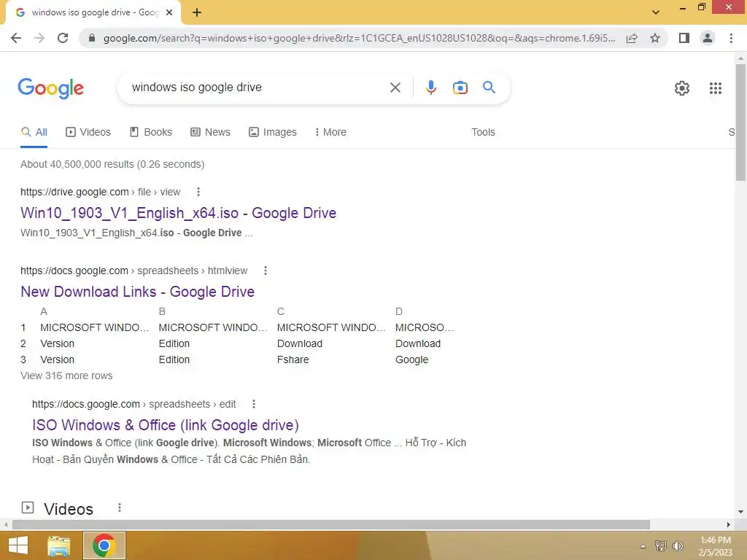This screenshot has width=747, height=560.
Task: Click the Google table cell
Action: tap(411, 359)
